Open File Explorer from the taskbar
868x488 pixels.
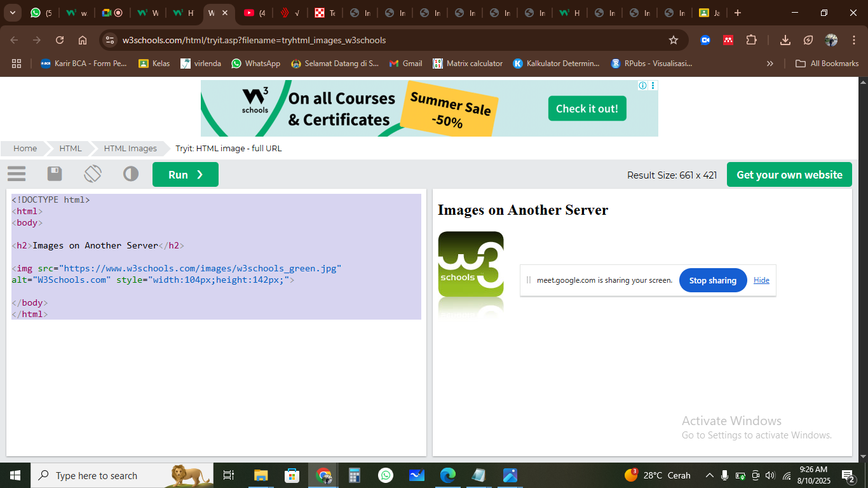tap(261, 475)
